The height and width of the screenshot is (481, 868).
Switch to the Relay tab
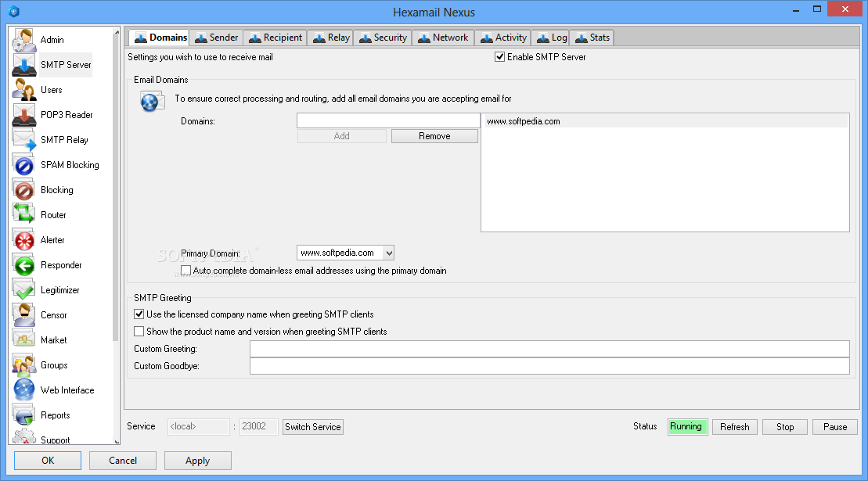(x=330, y=38)
